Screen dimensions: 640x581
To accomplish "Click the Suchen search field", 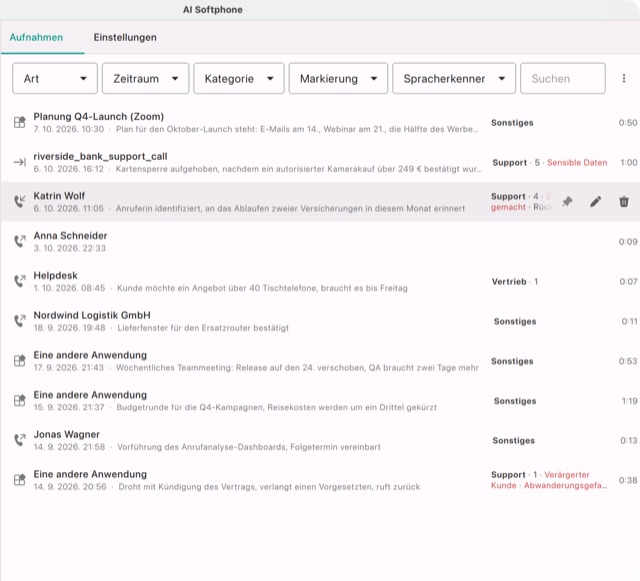I will coord(563,78).
